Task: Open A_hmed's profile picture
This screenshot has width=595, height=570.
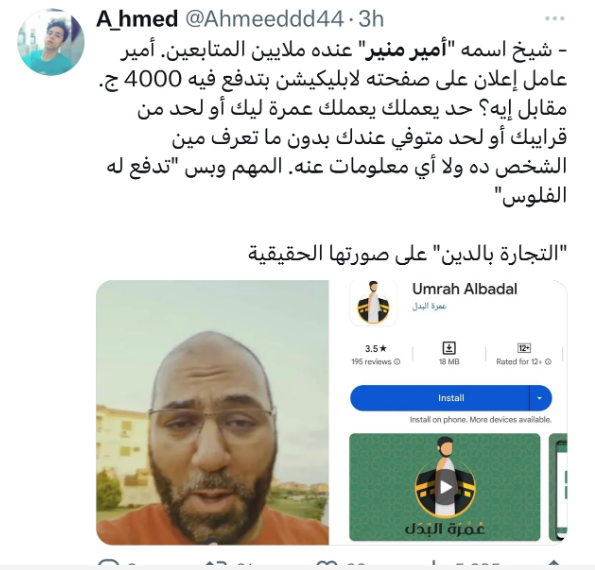Action: click(51, 42)
